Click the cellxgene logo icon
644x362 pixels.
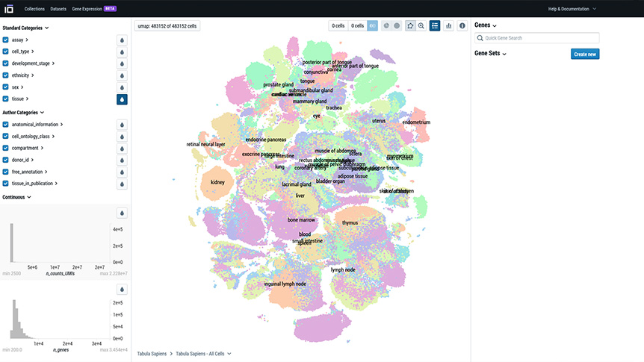coord(9,9)
